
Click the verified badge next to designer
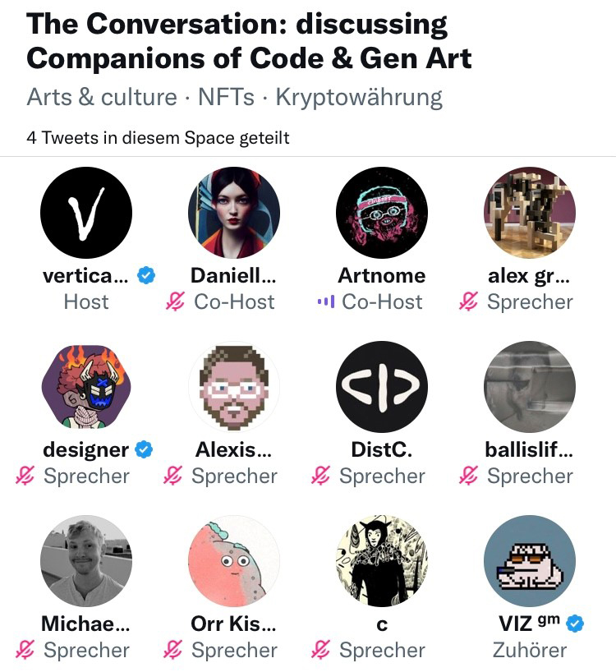click(x=145, y=450)
